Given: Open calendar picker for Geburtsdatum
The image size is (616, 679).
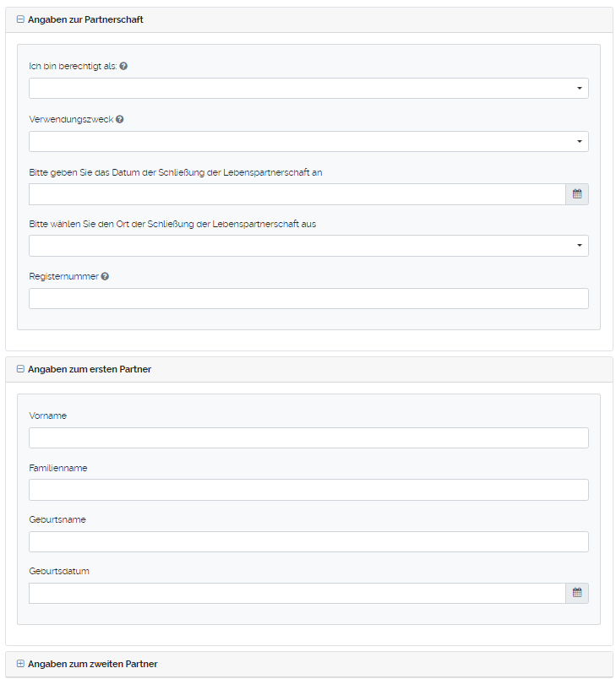Looking at the screenshot, I should coord(577,593).
